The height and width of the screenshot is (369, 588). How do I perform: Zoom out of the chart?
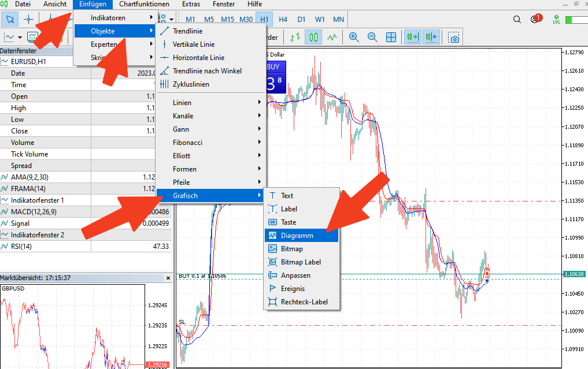click(372, 37)
